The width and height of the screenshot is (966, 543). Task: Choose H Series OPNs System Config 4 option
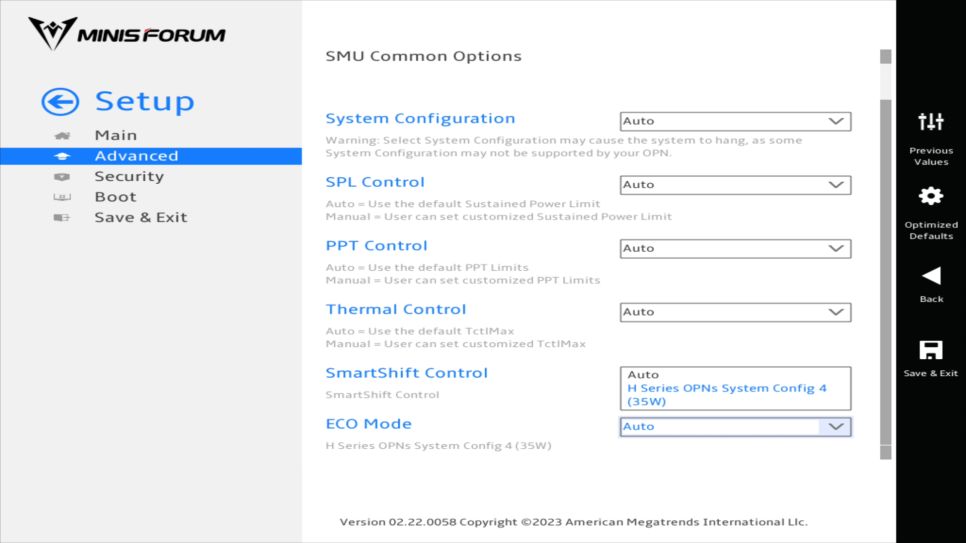[726, 395]
